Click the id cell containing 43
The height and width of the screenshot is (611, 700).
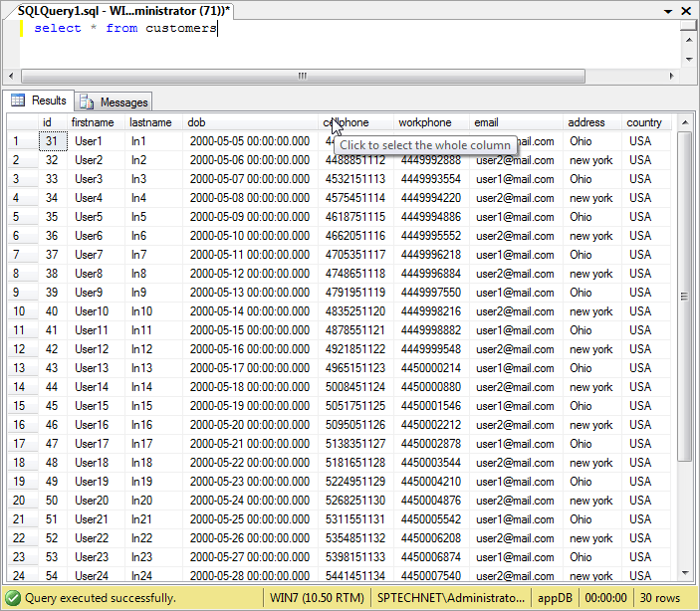(x=53, y=368)
